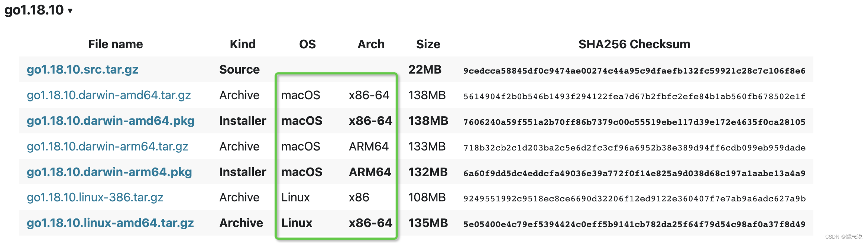The image size is (868, 243).
Task: Open go1.18.10.darwin-arm64.tar.gz archive link
Action: 107,146
